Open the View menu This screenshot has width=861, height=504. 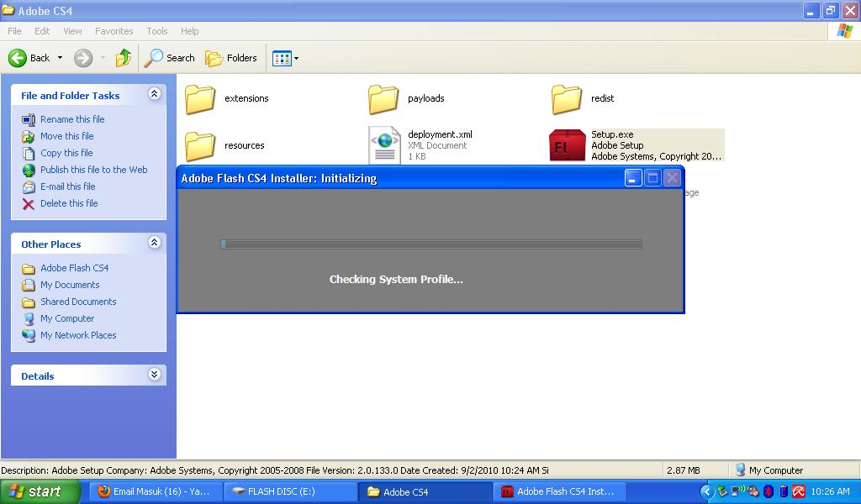click(x=72, y=31)
